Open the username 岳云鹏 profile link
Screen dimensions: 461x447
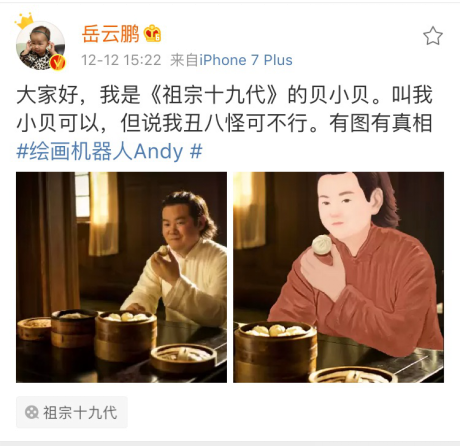click(110, 34)
